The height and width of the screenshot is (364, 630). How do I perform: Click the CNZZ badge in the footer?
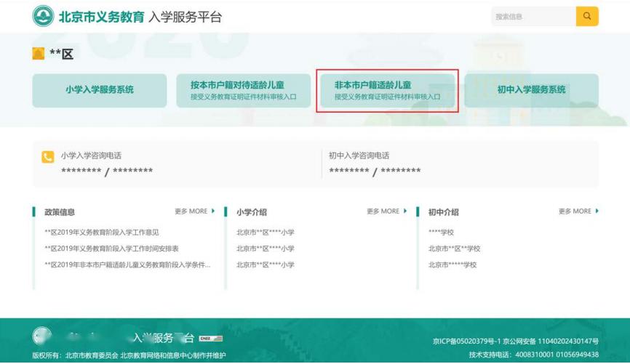pyautogui.click(x=210, y=339)
